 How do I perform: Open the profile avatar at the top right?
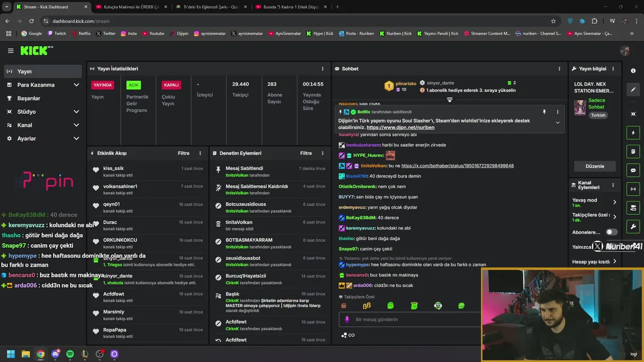point(625,51)
